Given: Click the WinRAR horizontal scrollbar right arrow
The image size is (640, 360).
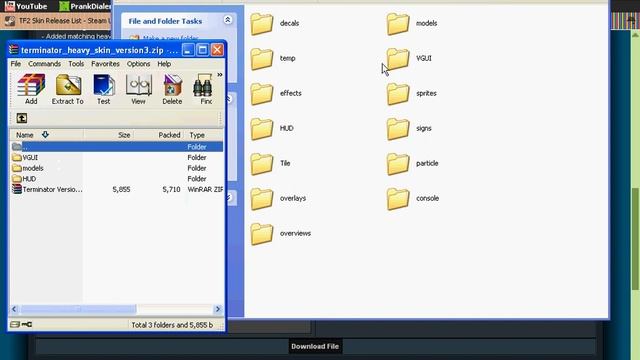Looking at the screenshot, I should click(x=218, y=309).
